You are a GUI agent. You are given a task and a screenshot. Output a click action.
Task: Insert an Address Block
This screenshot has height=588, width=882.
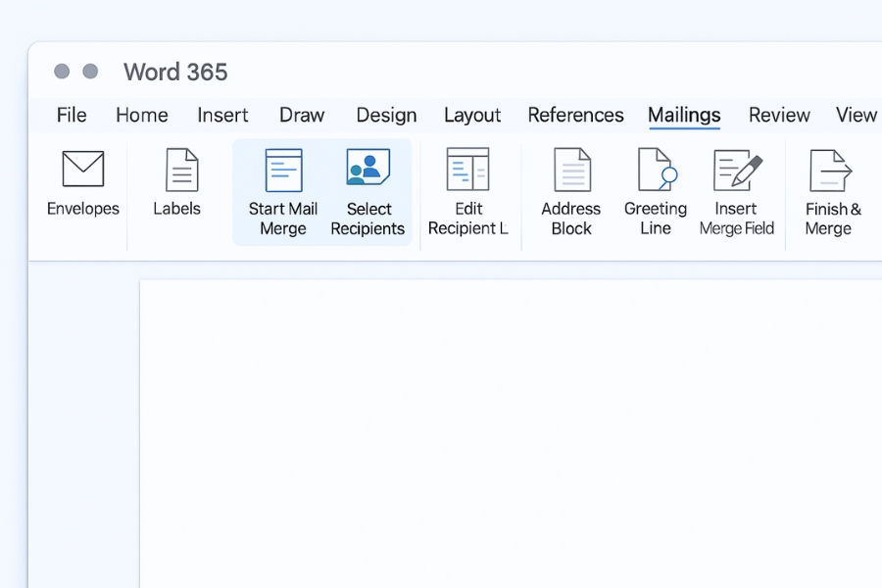tap(570, 186)
